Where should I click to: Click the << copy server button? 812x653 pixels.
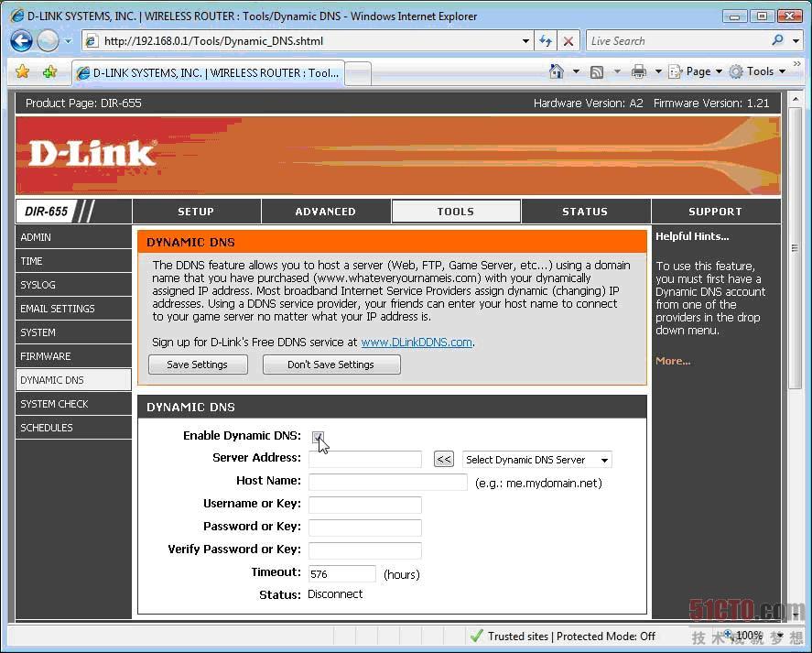(444, 459)
